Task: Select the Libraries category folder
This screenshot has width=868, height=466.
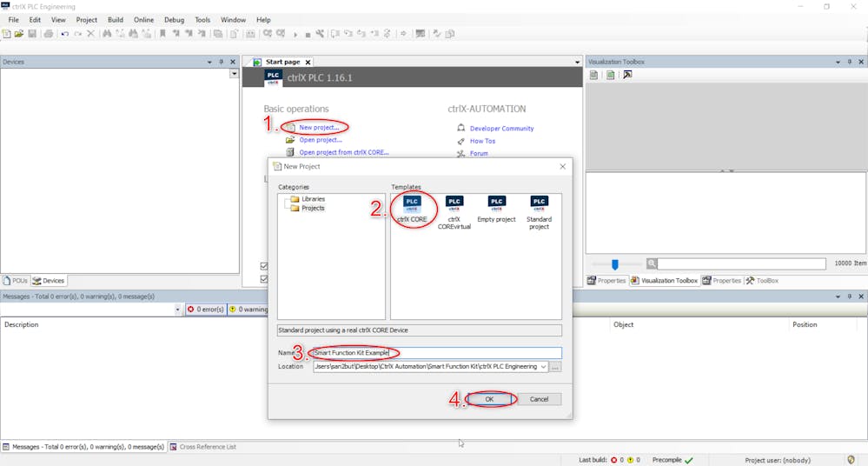Action: pyautogui.click(x=308, y=199)
